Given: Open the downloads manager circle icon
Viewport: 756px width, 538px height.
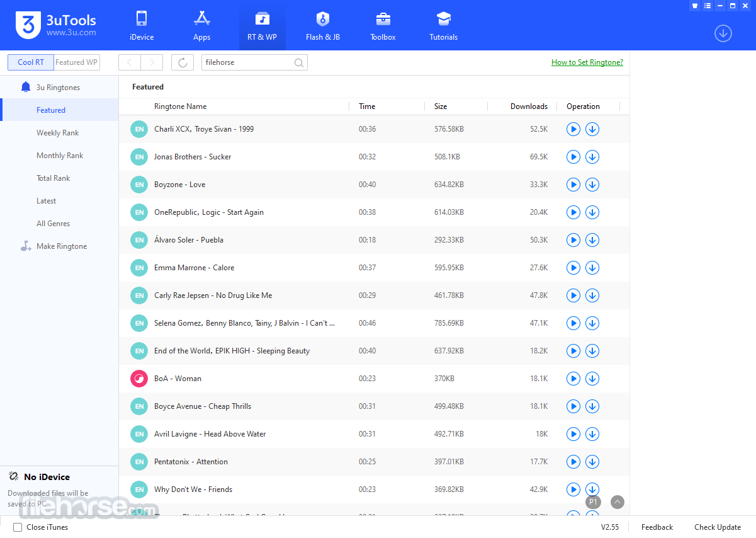Looking at the screenshot, I should 723,33.
